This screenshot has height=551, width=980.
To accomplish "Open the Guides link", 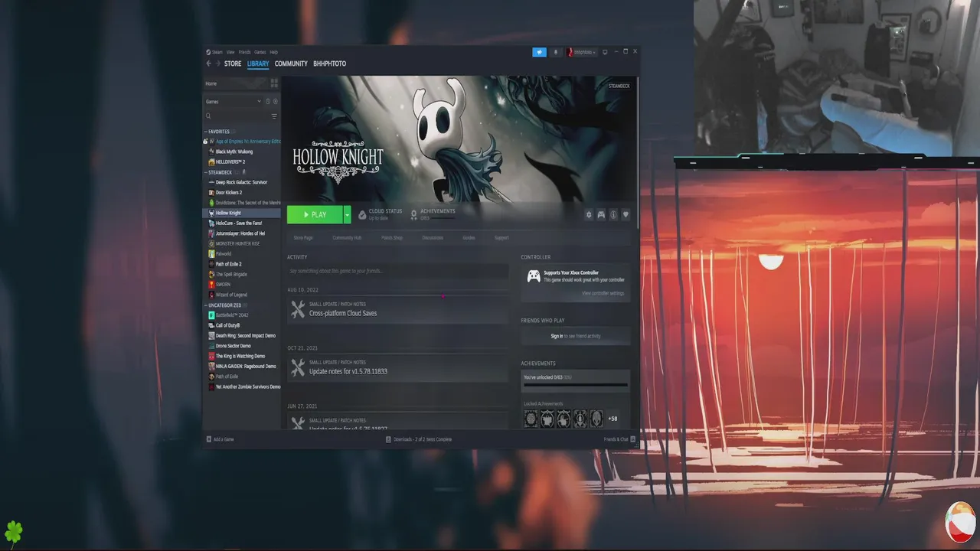I will click(469, 238).
